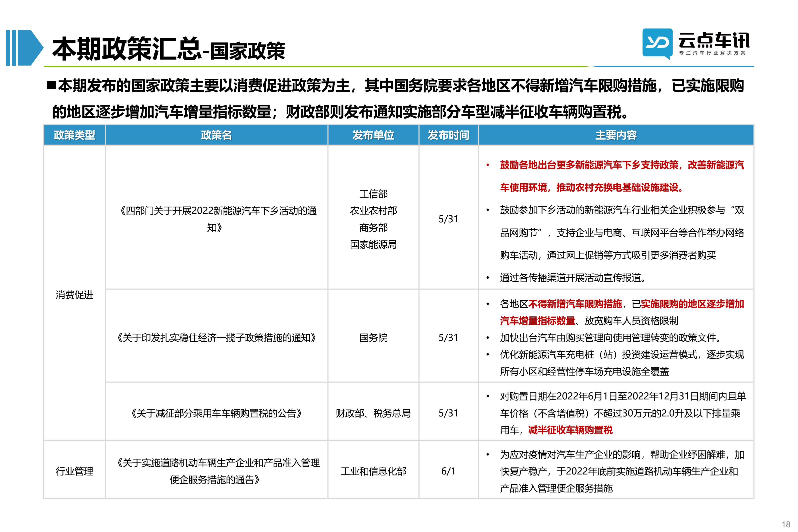798x532 pixels.
Task: Select 商务部 in the issuer cell
Action: pyautogui.click(x=373, y=228)
